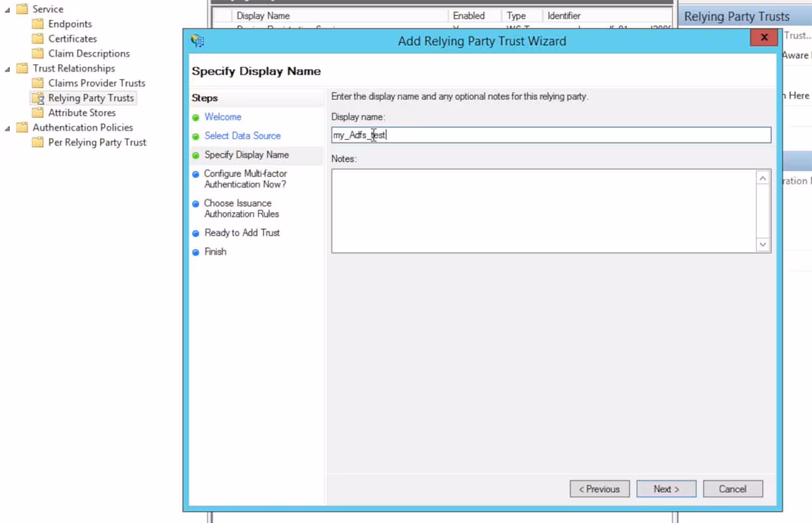Click the Per Relying Party Trust folder icon
This screenshot has width=812, height=523.
(x=38, y=142)
